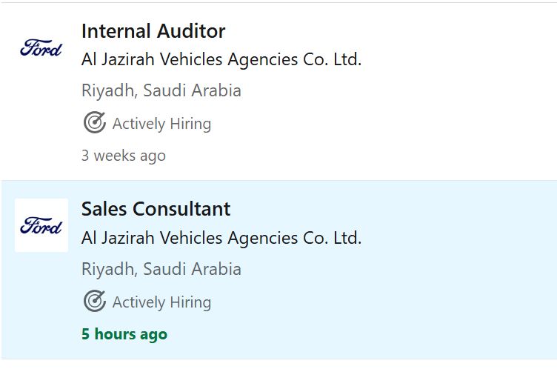Click the word Consultant in the second title

pyautogui.click(x=181, y=209)
